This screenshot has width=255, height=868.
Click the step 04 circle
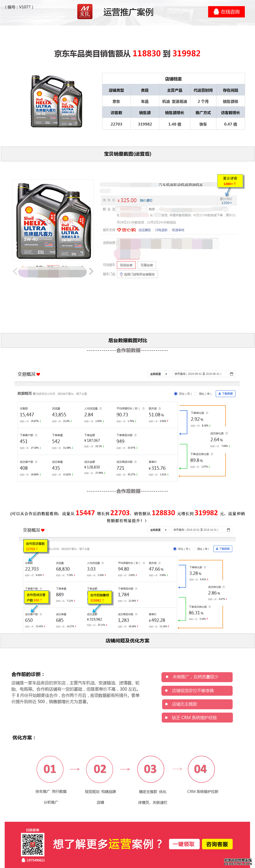click(x=201, y=769)
